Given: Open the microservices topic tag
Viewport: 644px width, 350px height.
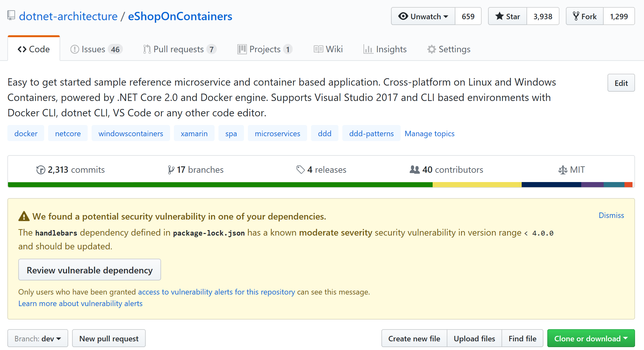Looking at the screenshot, I should pos(277,133).
